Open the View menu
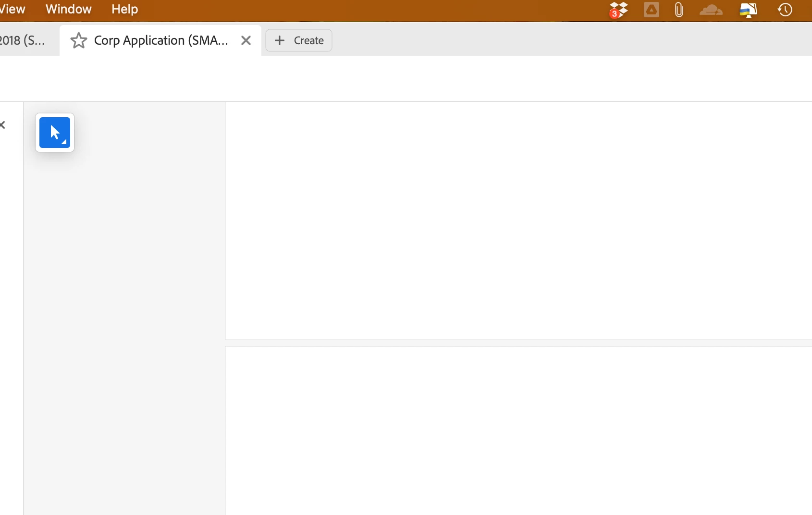 [x=12, y=9]
